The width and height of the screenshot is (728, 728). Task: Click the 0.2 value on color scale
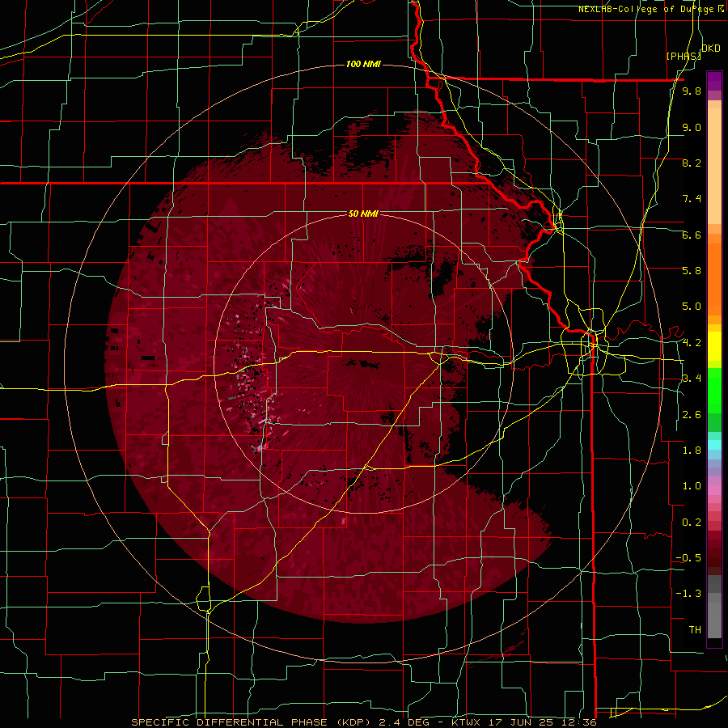point(692,523)
